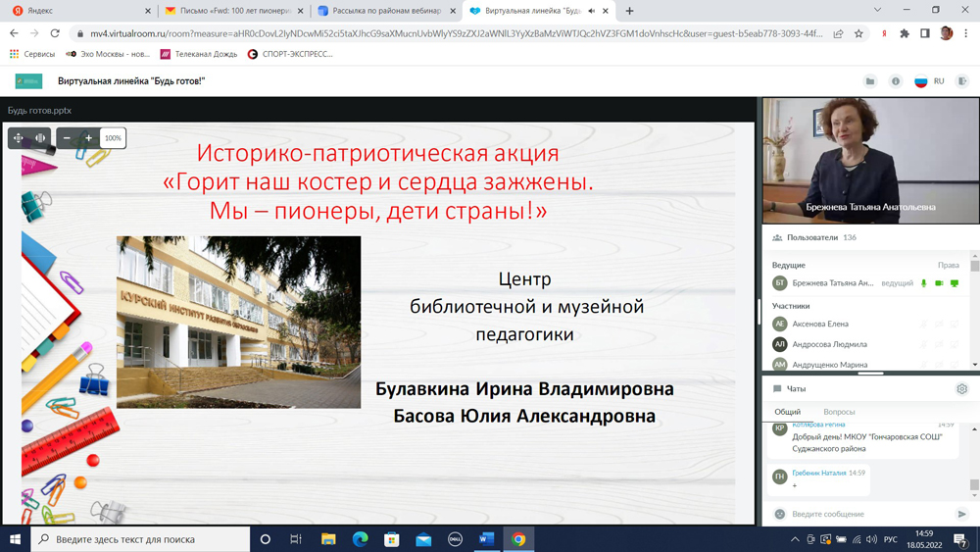
Task: Open the files folder icon in the room header
Action: point(870,81)
